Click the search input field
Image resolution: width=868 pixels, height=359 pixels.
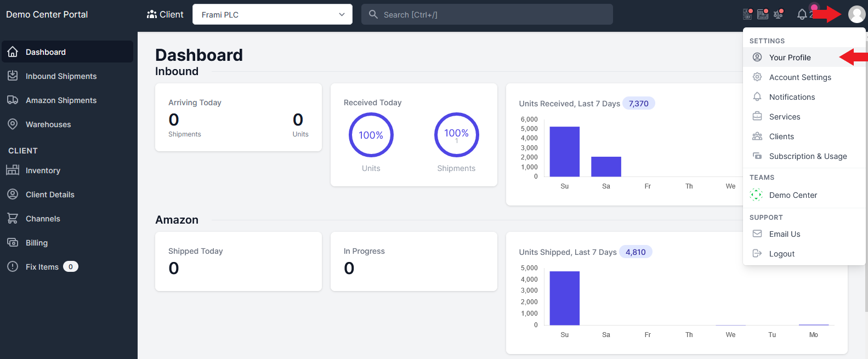(487, 14)
